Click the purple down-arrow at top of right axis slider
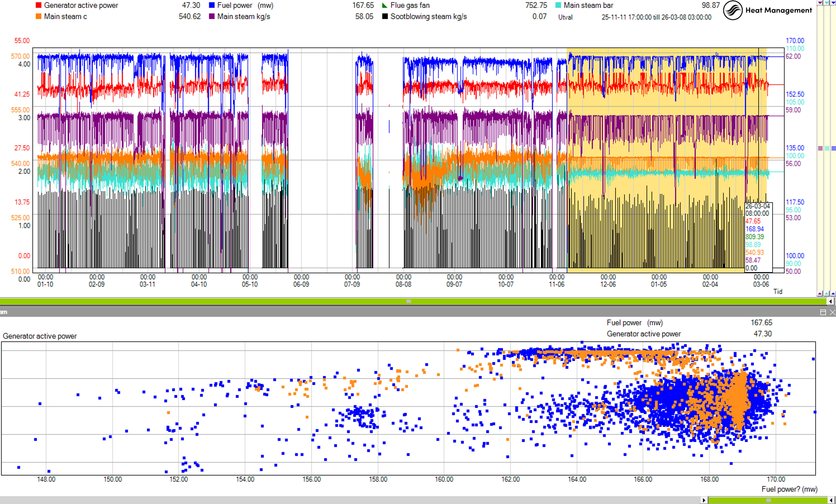 [820, 2]
